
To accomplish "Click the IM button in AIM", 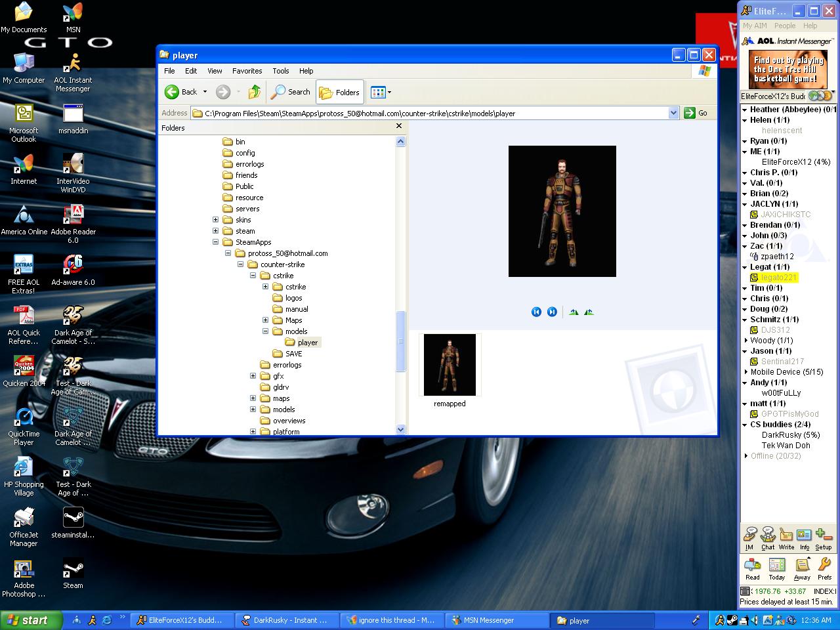I will tap(749, 538).
